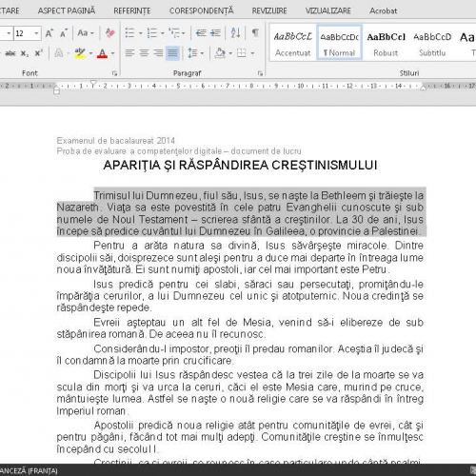Apply red font color

(x=102, y=53)
